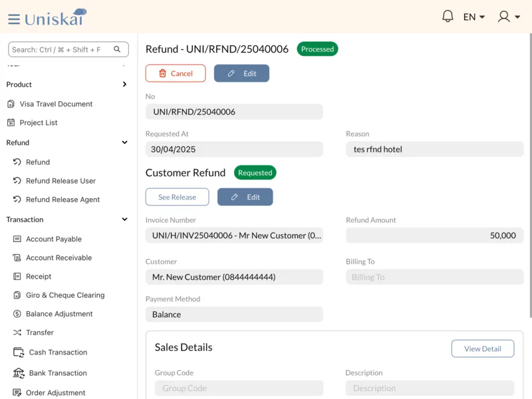Image resolution: width=532 pixels, height=399 pixels.
Task: Click the Refund Amount field
Action: [435, 235]
